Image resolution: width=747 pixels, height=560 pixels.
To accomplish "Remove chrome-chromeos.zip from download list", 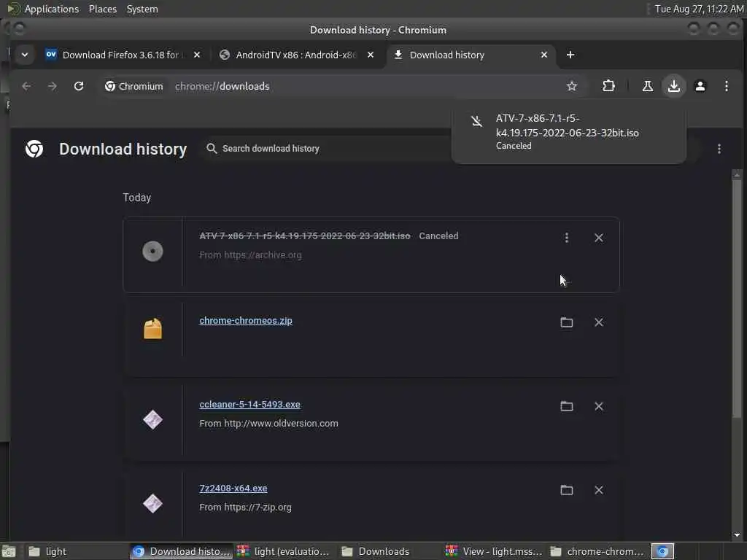I will (599, 322).
